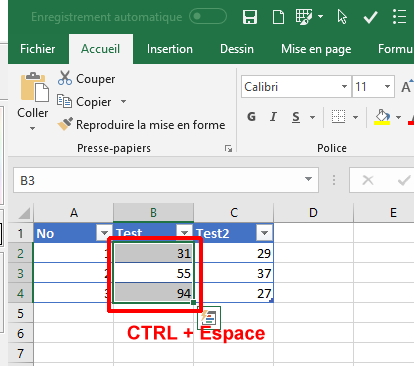Screen dimensions: 414x366
Task: Click the Couper scissors button
Action: [86, 79]
